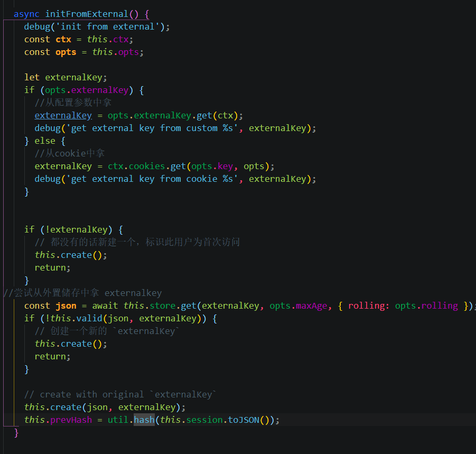Click the comment 都没有的话新建一个
This screenshot has height=454, width=476.
click(x=137, y=242)
